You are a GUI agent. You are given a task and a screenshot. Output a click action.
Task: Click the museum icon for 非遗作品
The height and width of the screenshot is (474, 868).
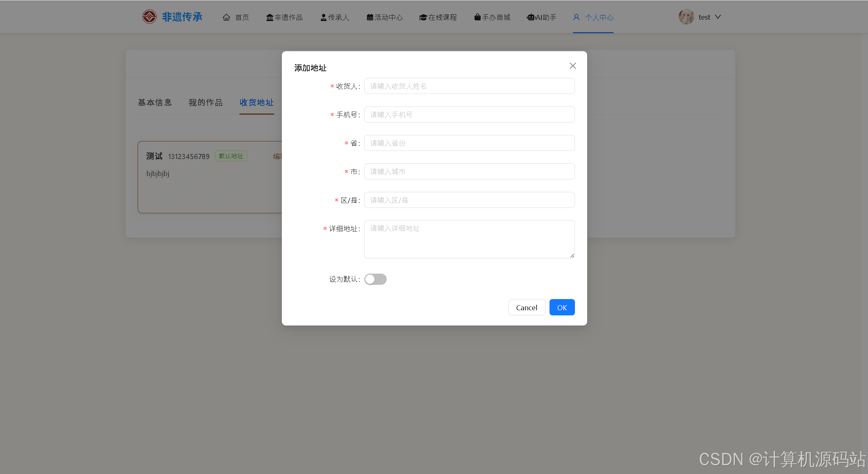[x=270, y=17]
